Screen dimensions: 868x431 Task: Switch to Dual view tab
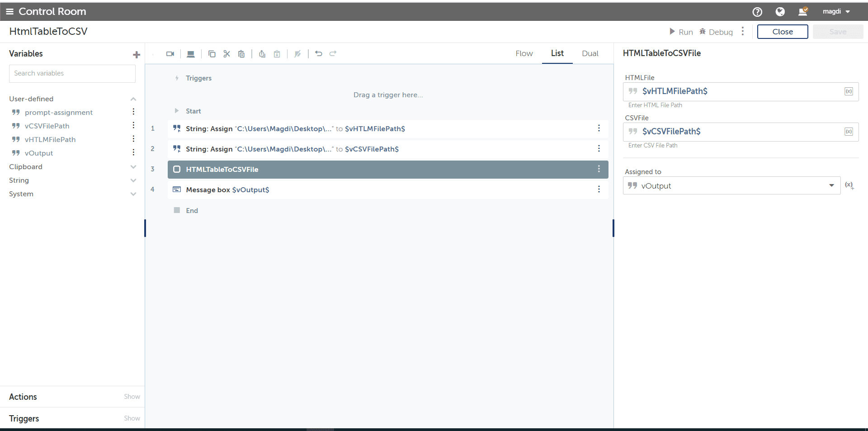click(x=590, y=53)
